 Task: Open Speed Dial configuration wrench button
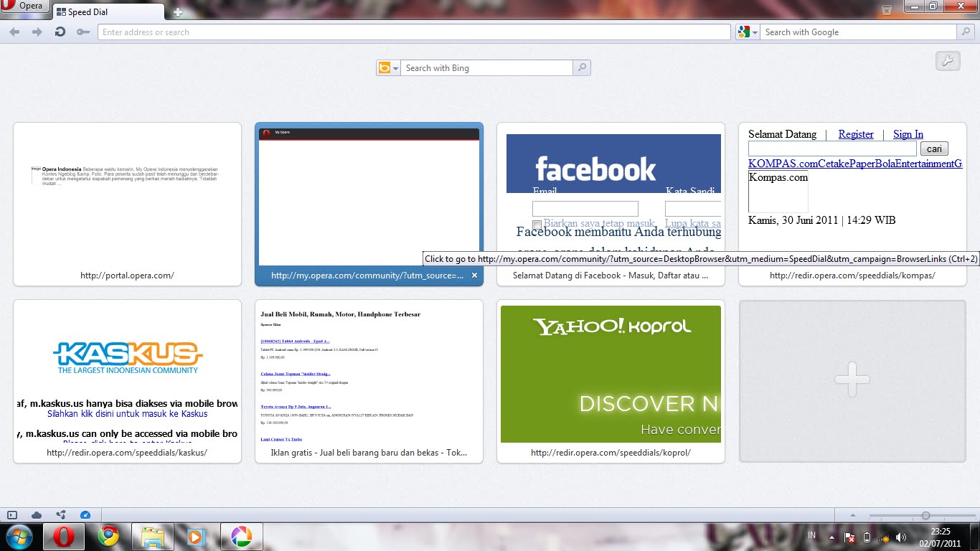click(x=948, y=61)
